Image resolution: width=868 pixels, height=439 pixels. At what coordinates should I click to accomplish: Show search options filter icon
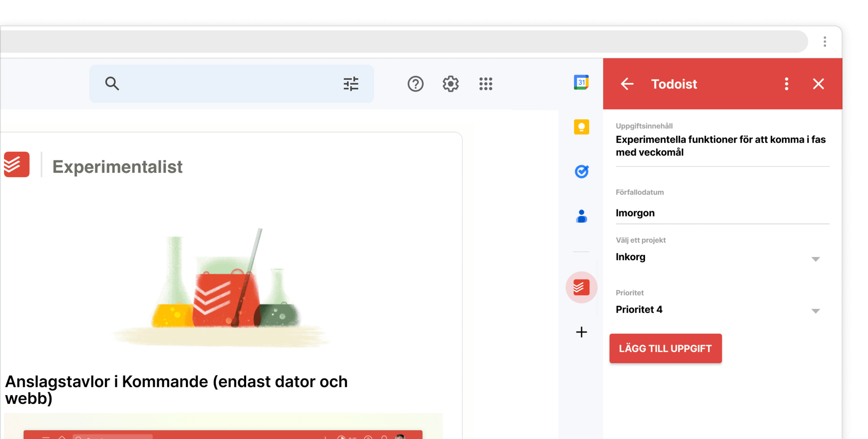tap(351, 84)
